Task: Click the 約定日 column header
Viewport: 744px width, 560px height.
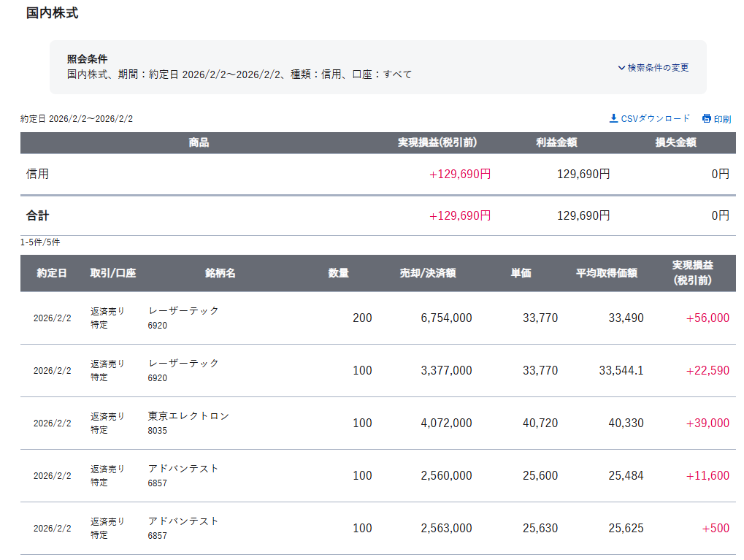Action: coord(52,273)
